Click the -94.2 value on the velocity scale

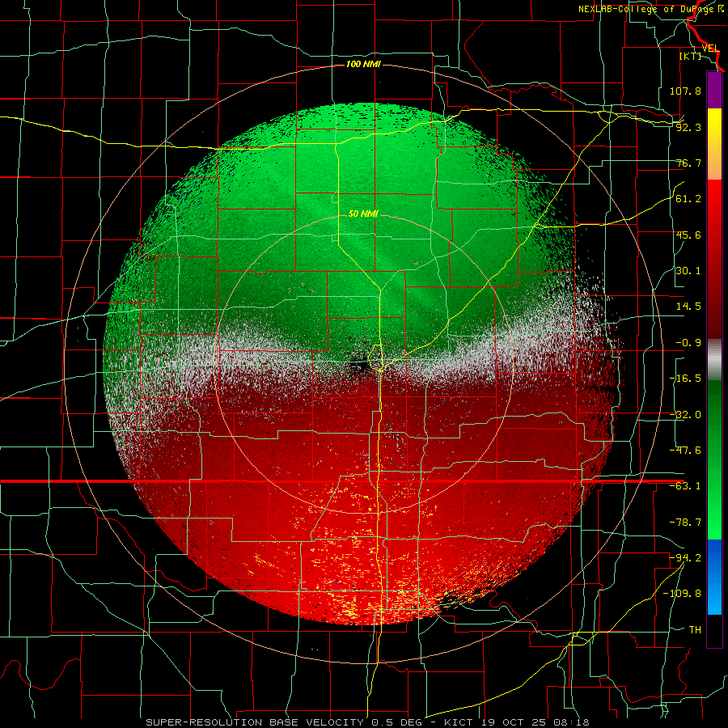[x=685, y=557]
